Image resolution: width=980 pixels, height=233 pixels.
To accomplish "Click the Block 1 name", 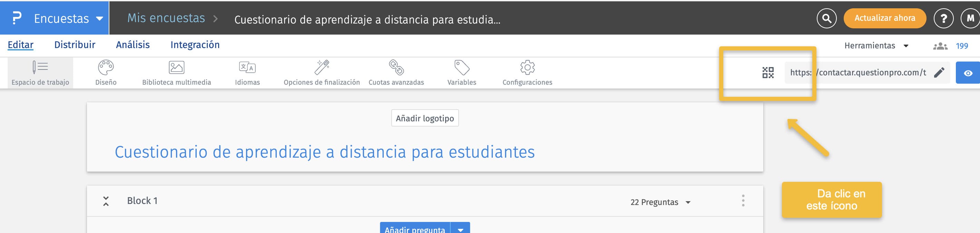I will point(142,201).
